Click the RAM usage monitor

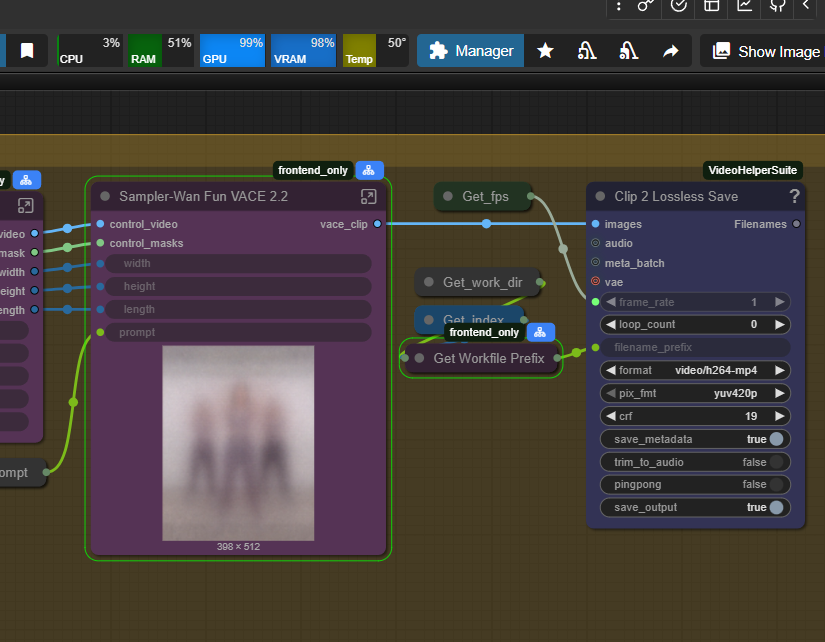point(161,51)
